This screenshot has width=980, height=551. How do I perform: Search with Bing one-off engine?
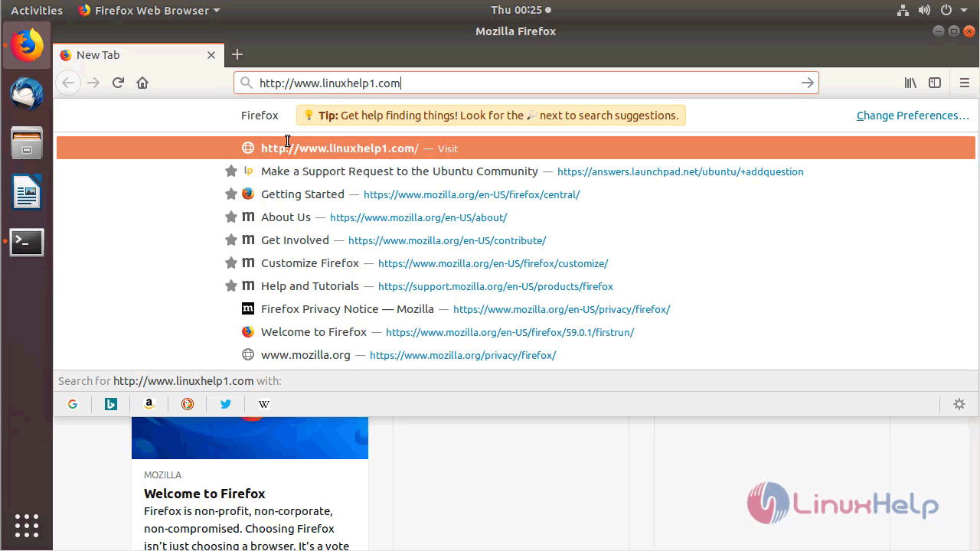(x=111, y=404)
